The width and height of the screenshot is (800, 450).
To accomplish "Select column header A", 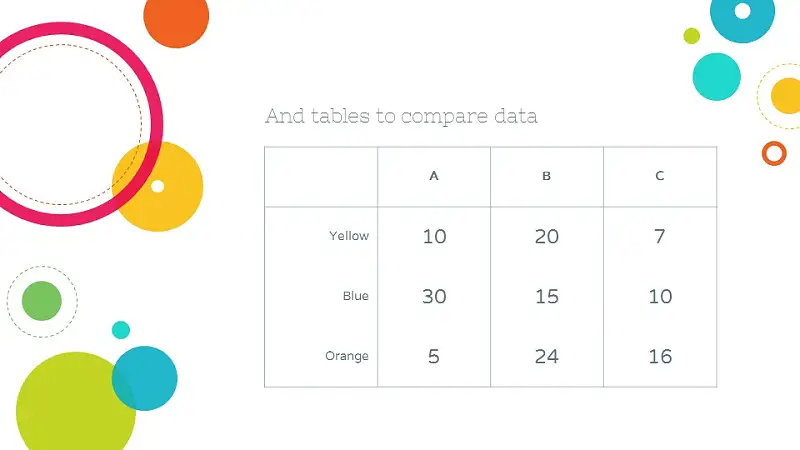I will point(434,176).
